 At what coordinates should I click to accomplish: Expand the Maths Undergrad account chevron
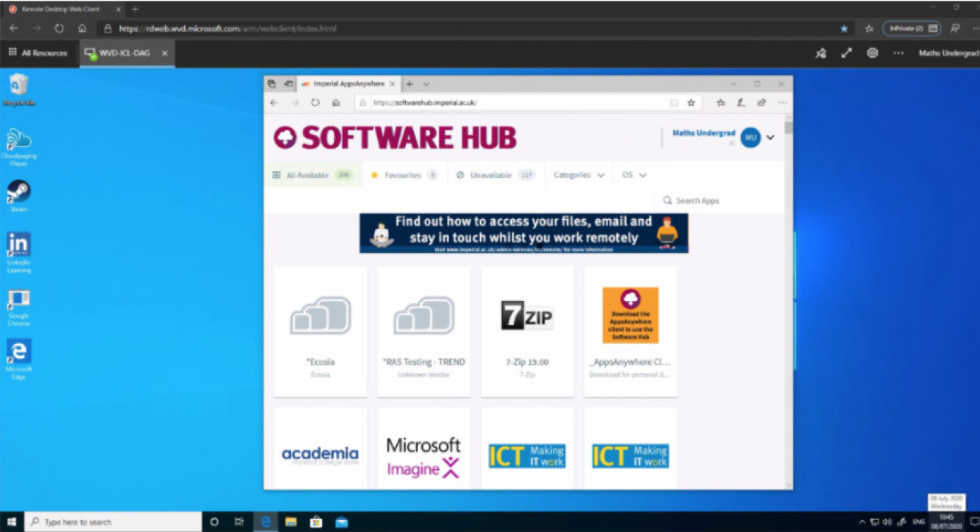click(x=770, y=137)
